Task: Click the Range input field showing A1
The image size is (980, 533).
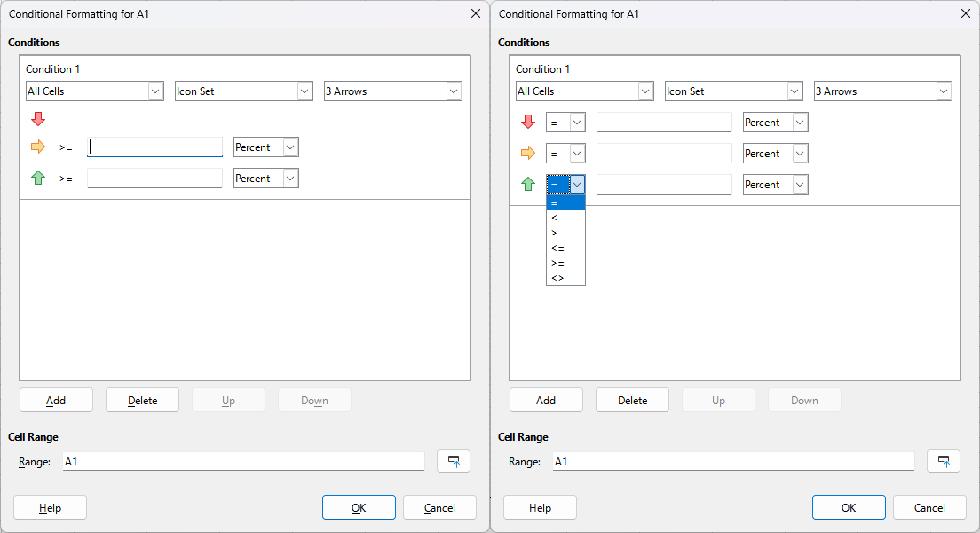Action: tap(242, 460)
